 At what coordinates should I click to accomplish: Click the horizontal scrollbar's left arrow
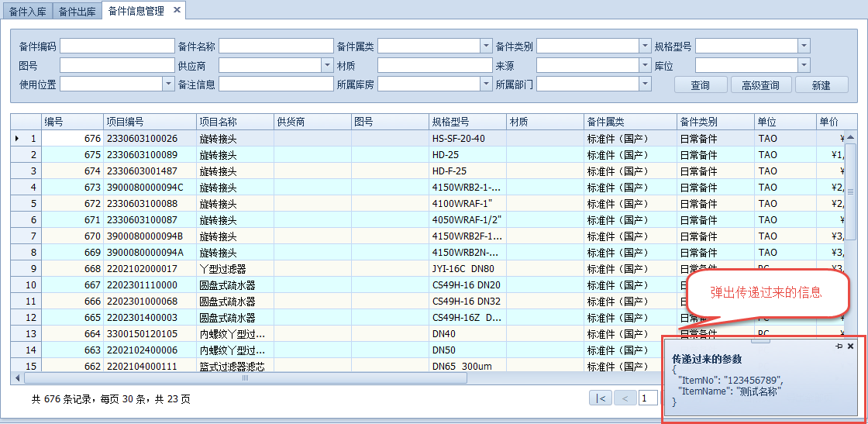coord(17,378)
